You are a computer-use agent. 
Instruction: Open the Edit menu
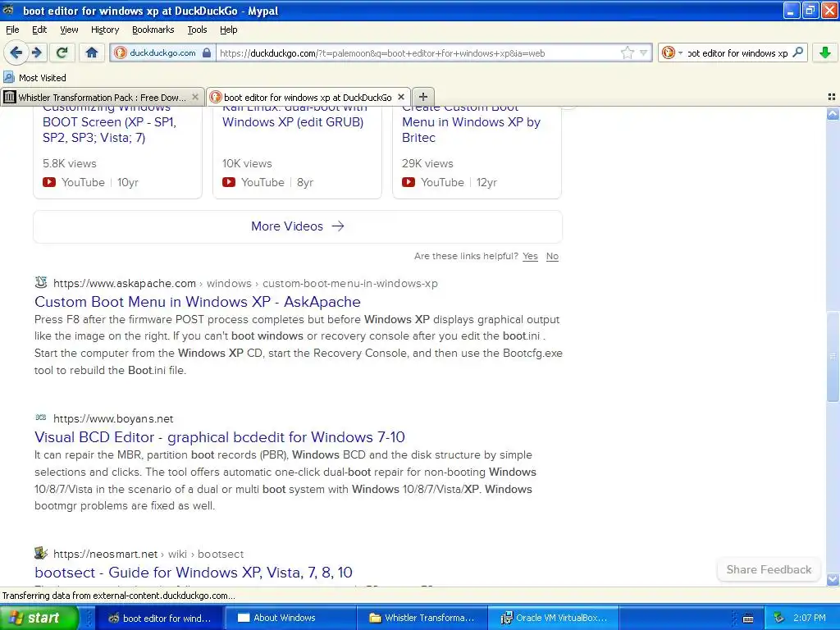coord(39,30)
